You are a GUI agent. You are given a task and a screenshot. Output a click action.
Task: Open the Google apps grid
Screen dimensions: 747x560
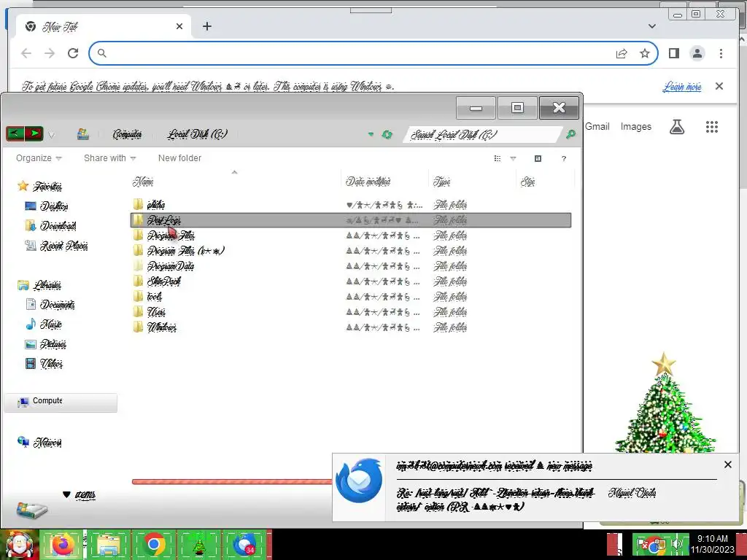click(x=712, y=127)
